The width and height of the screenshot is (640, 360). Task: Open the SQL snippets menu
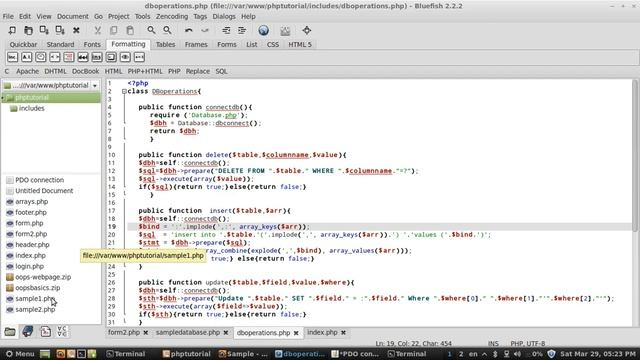click(221, 71)
